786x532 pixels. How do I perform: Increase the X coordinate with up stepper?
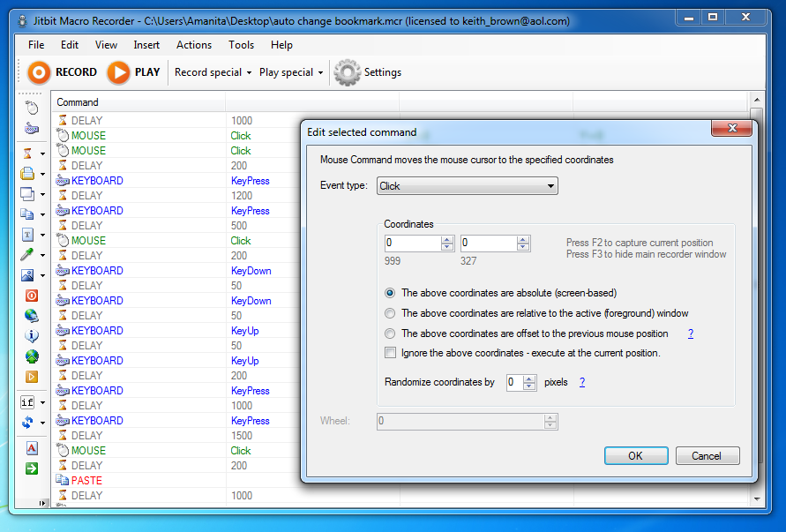click(x=446, y=240)
